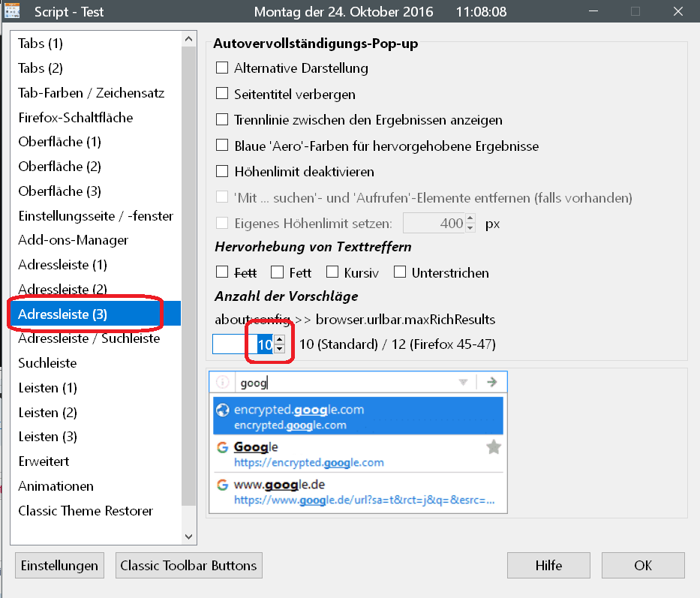The height and width of the screenshot is (598, 700).
Task: Click the globe icon of encrypted.google.com result
Action: pos(223,410)
